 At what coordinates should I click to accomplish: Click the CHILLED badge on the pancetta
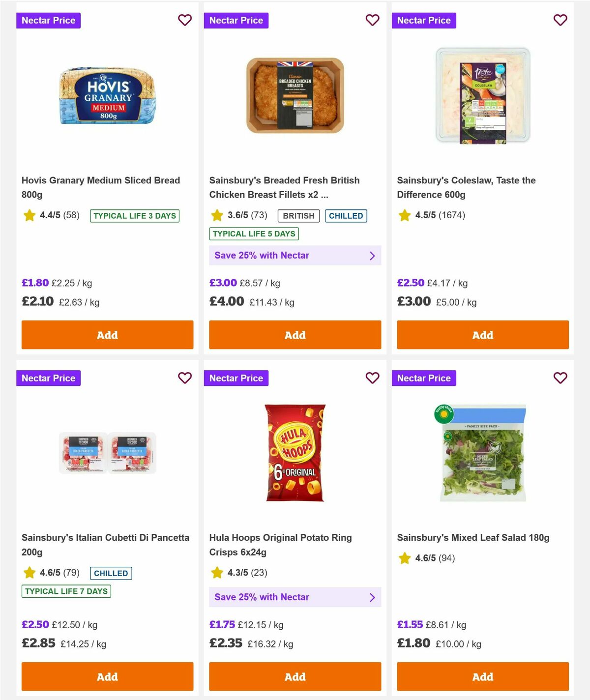click(111, 573)
